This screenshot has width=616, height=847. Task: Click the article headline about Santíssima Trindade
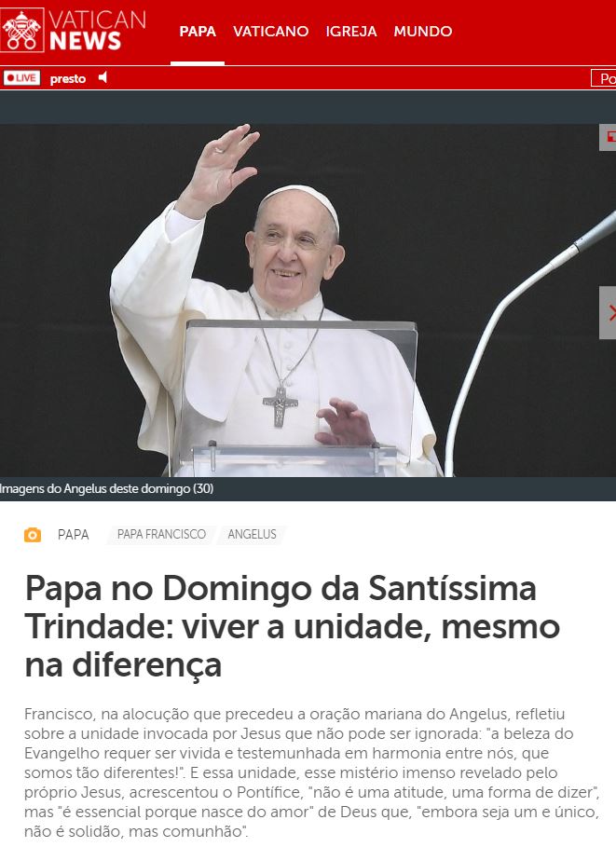(293, 626)
